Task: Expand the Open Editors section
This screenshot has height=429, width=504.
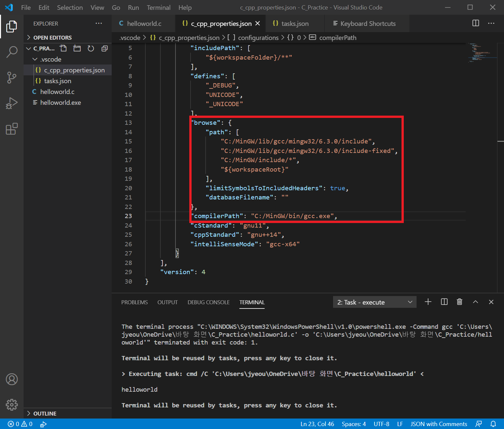Action: coord(67,38)
